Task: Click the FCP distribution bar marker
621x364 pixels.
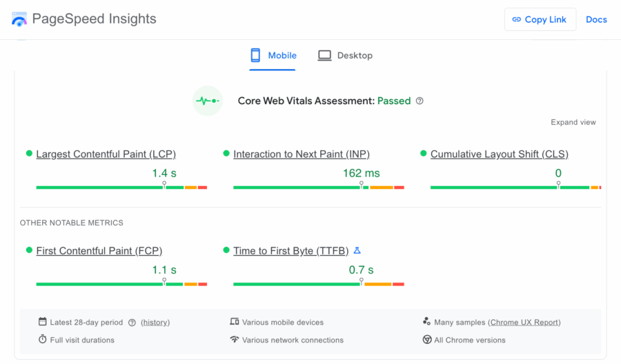Action: click(164, 282)
